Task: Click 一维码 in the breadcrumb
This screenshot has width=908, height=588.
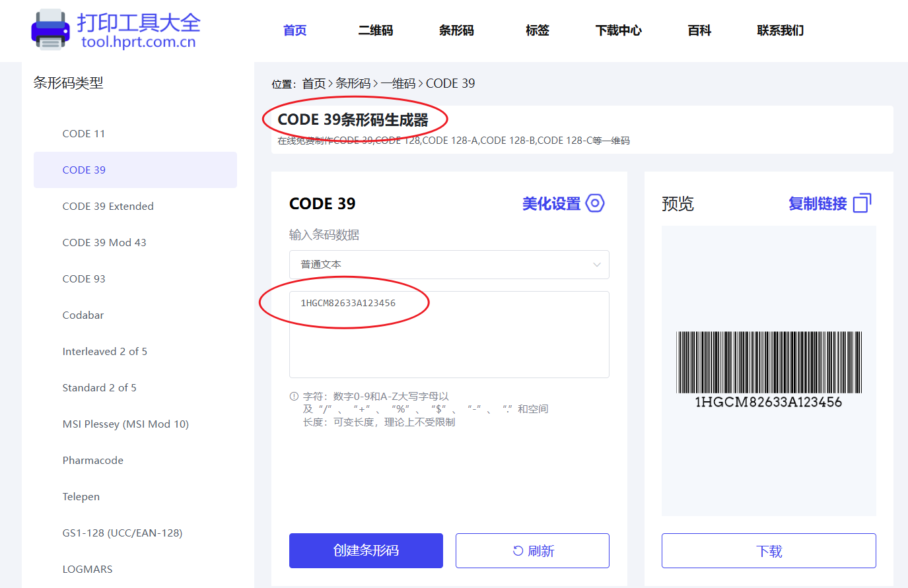Action: 398,84
